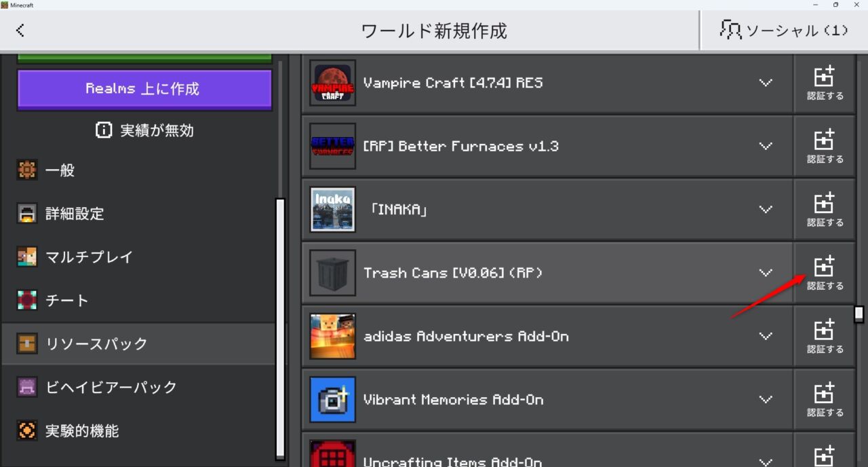Expand the Uncrafting Items Add-On pack
The width and height of the screenshot is (868, 467).
tap(766, 462)
